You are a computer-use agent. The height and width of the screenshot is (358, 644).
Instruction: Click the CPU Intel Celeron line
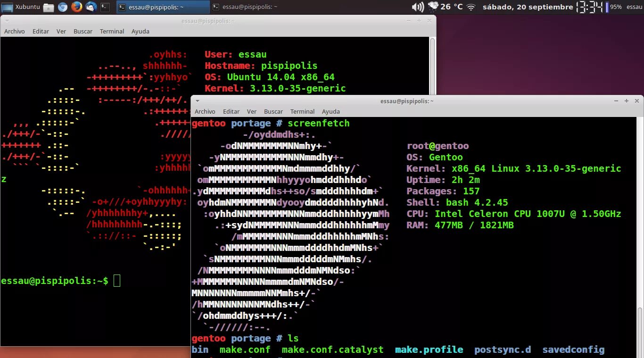pos(514,214)
